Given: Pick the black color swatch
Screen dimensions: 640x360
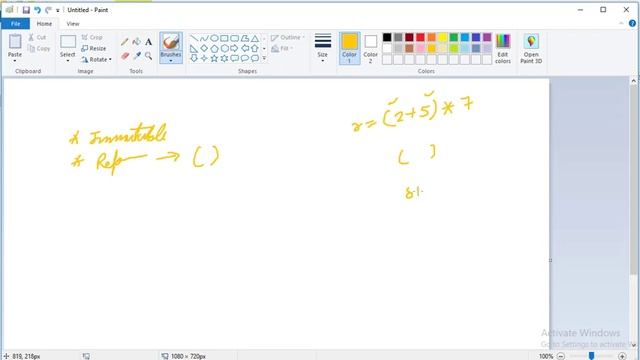Looking at the screenshot, I should [x=387, y=38].
